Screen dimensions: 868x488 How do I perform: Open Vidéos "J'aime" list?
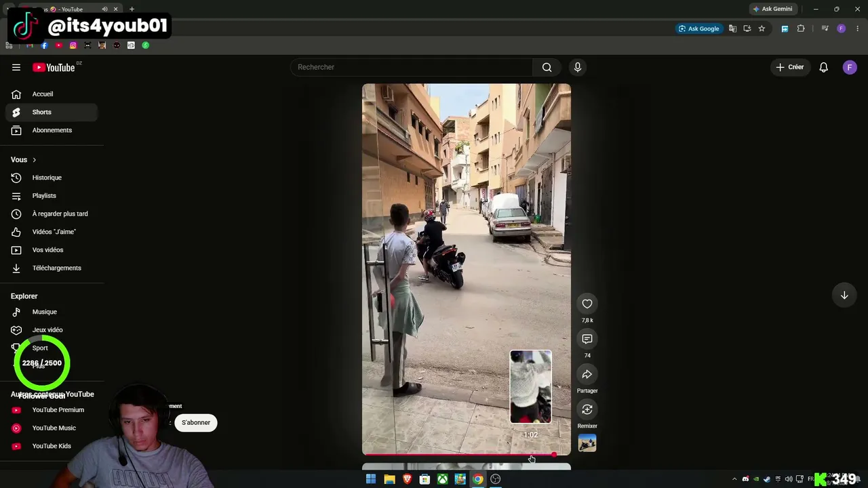[x=52, y=232]
